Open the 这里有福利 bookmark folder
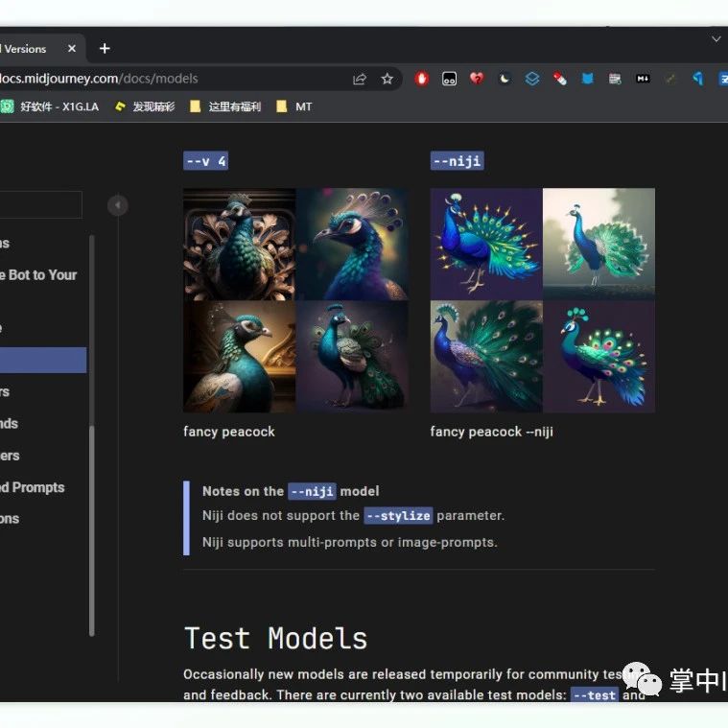The image size is (728, 728). tap(225, 106)
